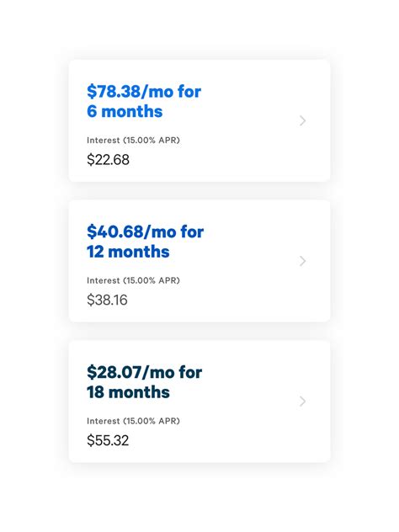Viewport: 399px width, 532px height.
Task: Click the $38.16 interest amount
Action: point(107,300)
